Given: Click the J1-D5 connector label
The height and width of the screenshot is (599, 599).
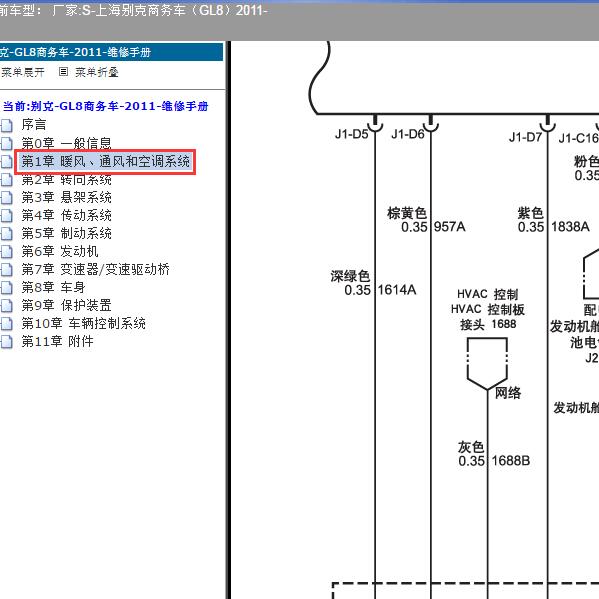Looking at the screenshot, I should click(x=351, y=134).
